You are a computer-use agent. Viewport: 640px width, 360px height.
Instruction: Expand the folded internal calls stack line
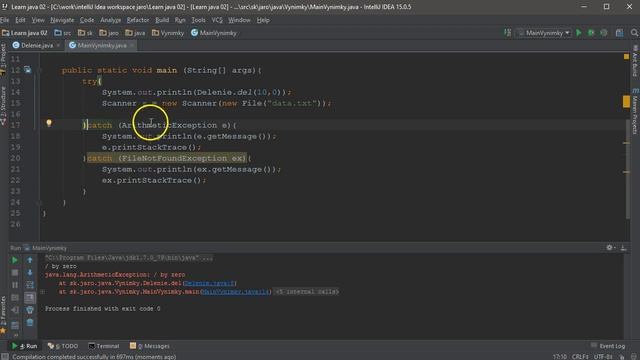[x=42, y=291]
